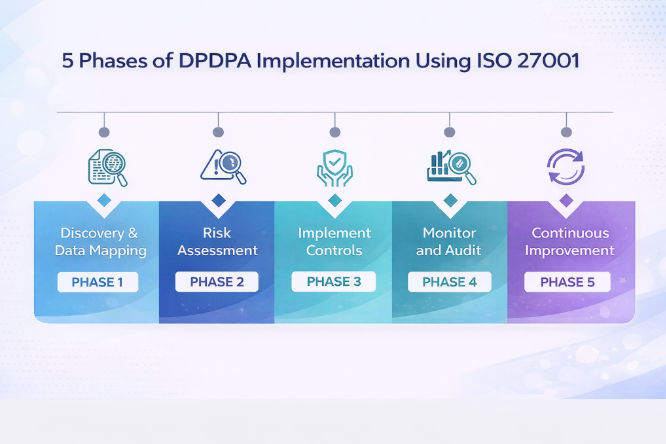The image size is (666, 444).
Task: Click the timeline dot above Risk Assessment
Action: [218, 132]
